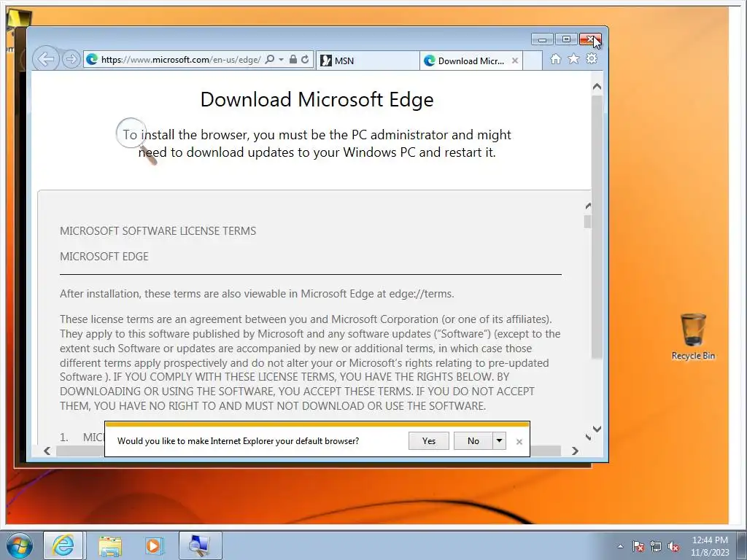Click No on the default browser prompt

(x=473, y=441)
